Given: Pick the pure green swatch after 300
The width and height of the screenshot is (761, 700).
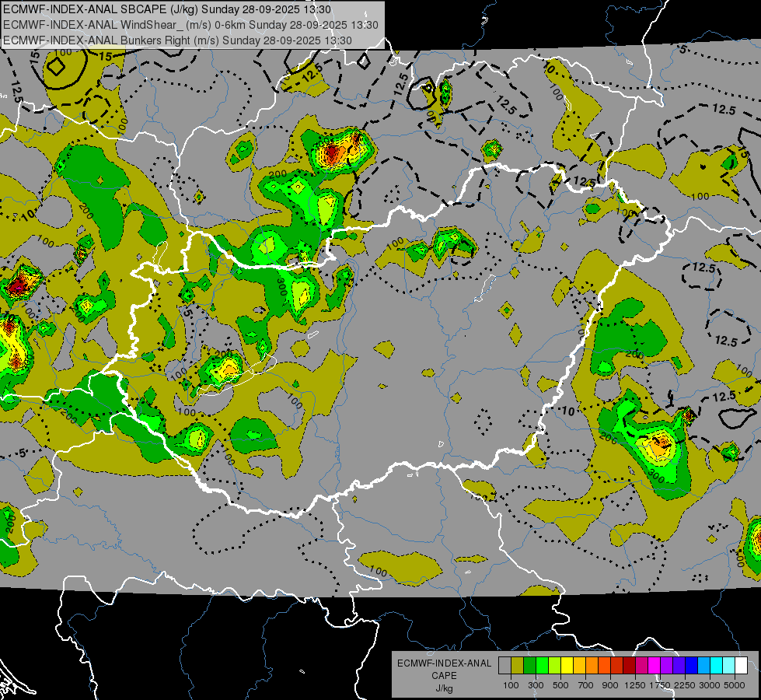Looking at the screenshot, I should 542,666.
